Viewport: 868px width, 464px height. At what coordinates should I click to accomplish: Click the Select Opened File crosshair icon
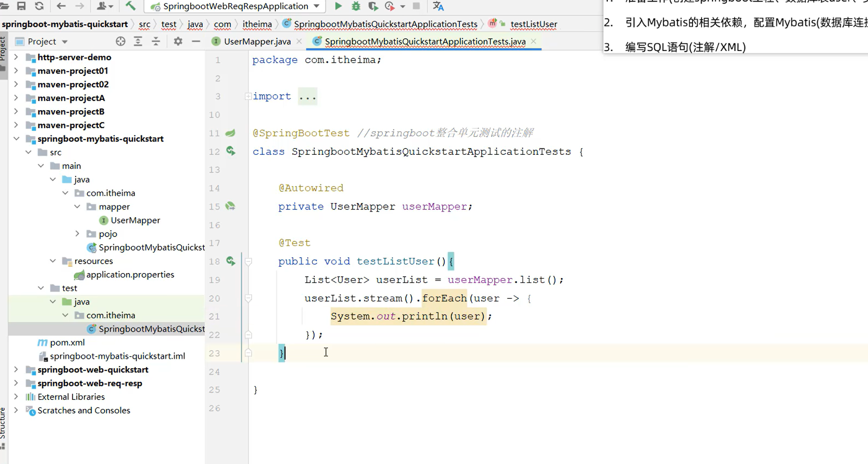pos(120,41)
